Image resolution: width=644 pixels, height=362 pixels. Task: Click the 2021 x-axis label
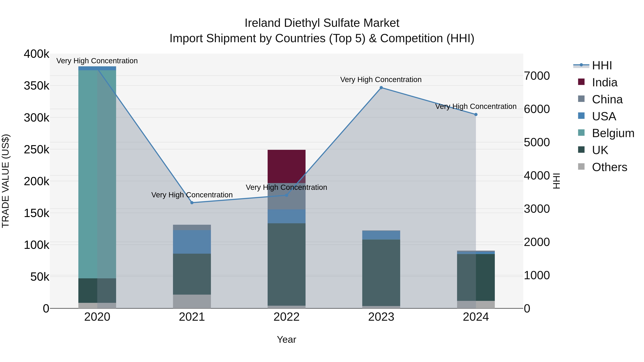[x=192, y=317]
